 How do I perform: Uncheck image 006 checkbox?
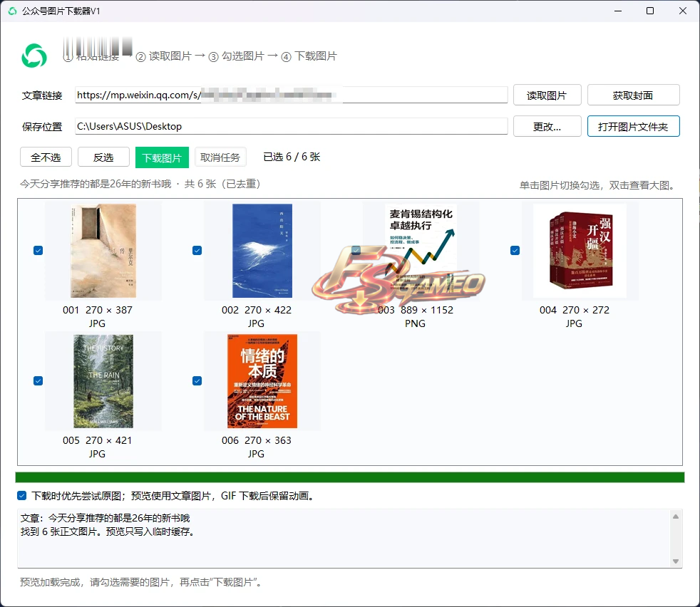pyautogui.click(x=197, y=380)
